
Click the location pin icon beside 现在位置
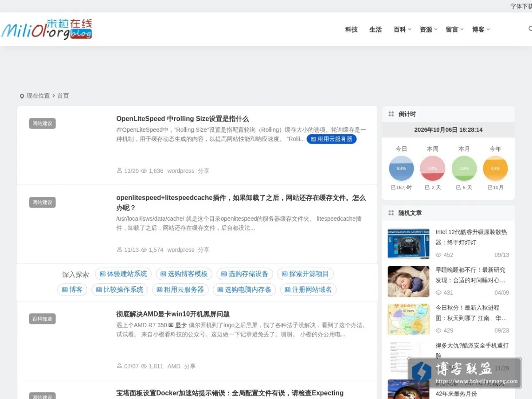[x=22, y=96]
